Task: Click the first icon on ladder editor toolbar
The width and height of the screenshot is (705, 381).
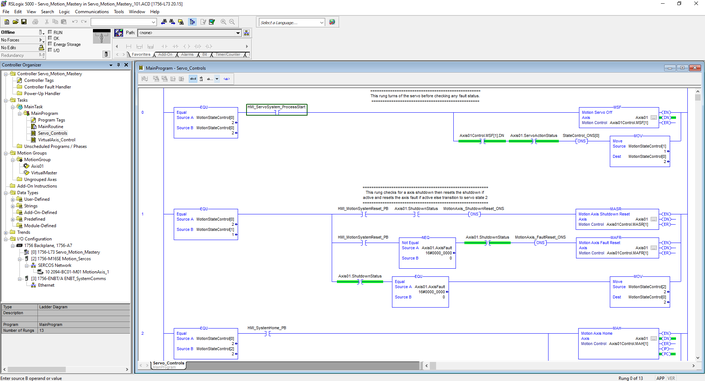Action: pos(145,79)
